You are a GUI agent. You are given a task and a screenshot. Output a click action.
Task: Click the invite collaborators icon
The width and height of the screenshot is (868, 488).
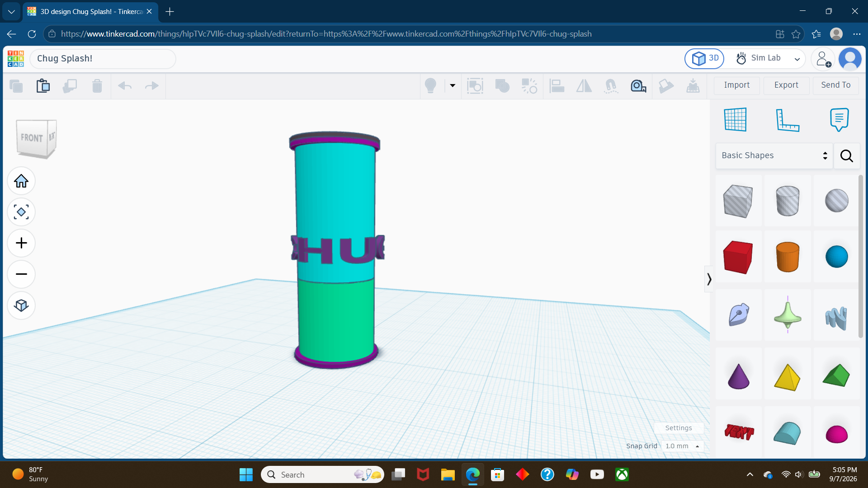tap(823, 59)
